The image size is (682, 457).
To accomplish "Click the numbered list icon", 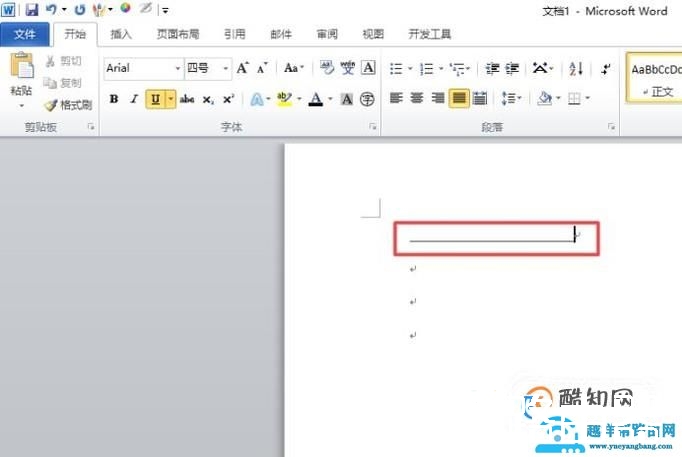I will (427, 68).
